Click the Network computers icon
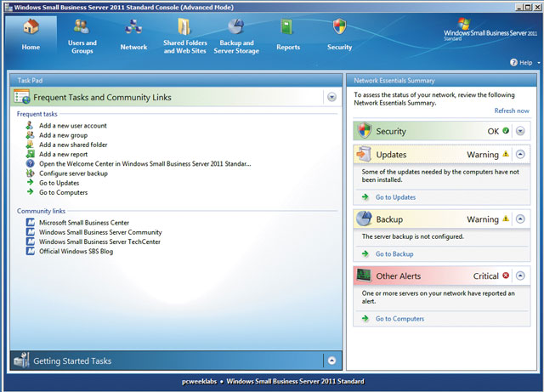This screenshot has width=544, height=392. pyautogui.click(x=133, y=26)
